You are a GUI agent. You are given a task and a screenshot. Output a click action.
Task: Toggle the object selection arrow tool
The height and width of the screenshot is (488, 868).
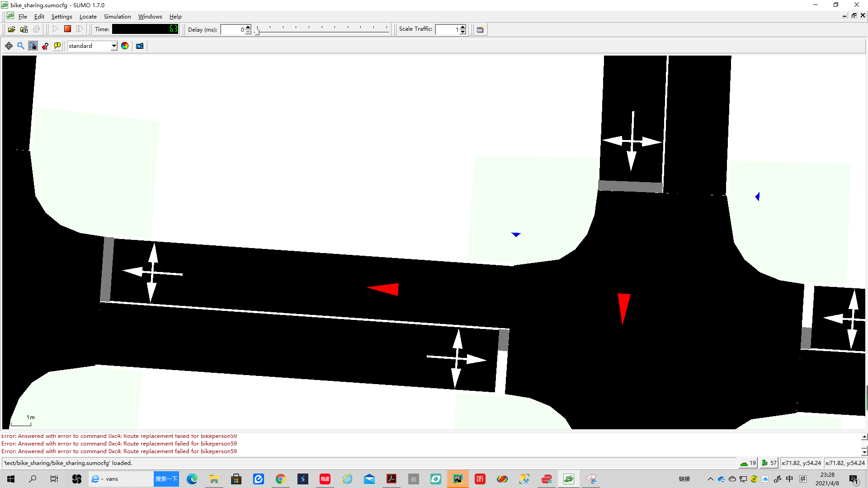click(33, 46)
